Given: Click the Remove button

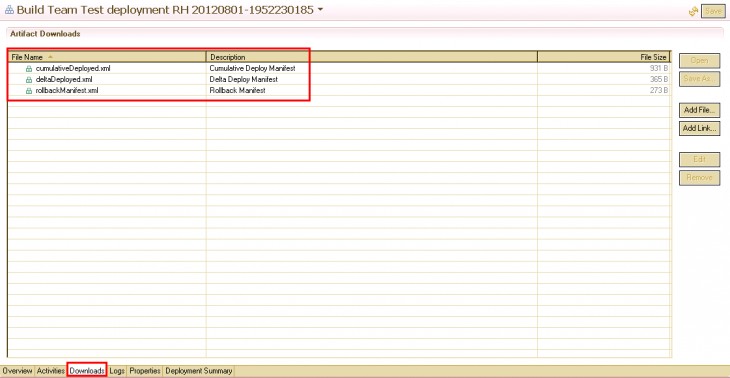Looking at the screenshot, I should [699, 178].
